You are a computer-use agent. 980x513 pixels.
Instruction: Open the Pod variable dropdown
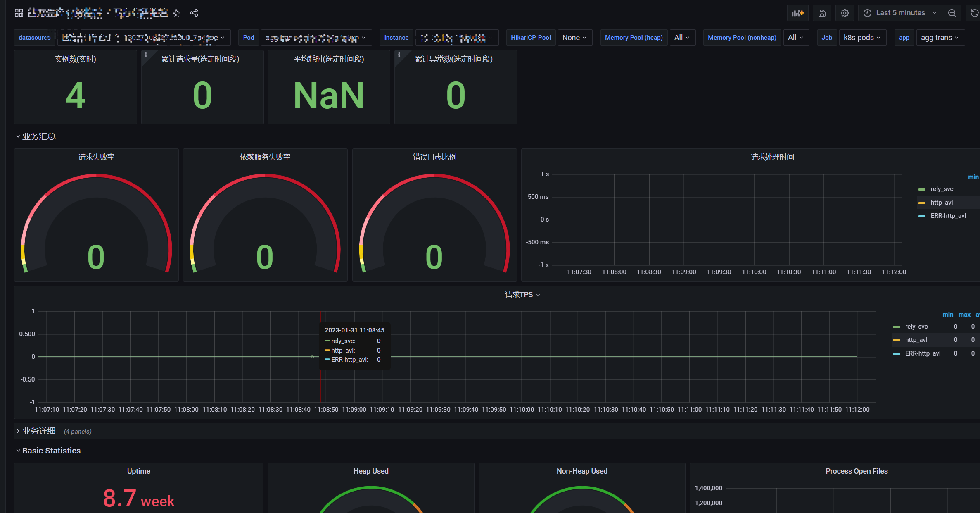click(x=316, y=38)
